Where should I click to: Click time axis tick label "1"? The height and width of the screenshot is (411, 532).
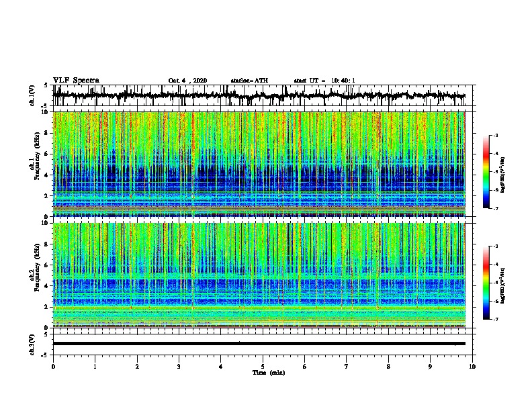coord(95,367)
